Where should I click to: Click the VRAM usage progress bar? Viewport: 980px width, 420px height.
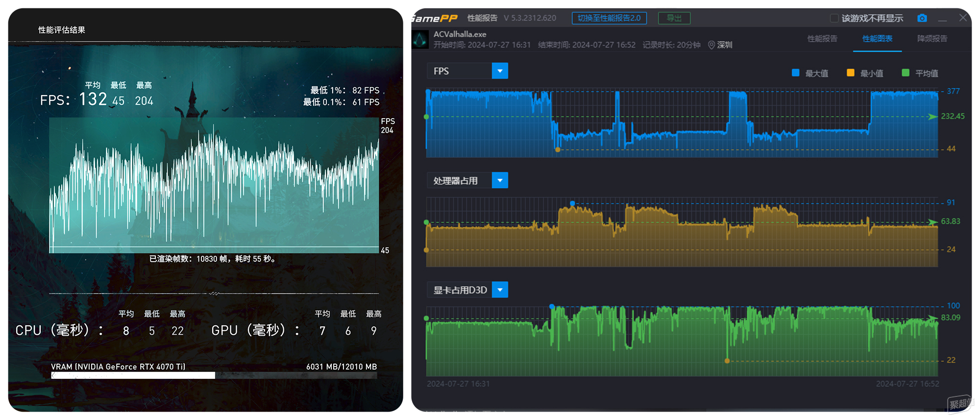point(214,375)
